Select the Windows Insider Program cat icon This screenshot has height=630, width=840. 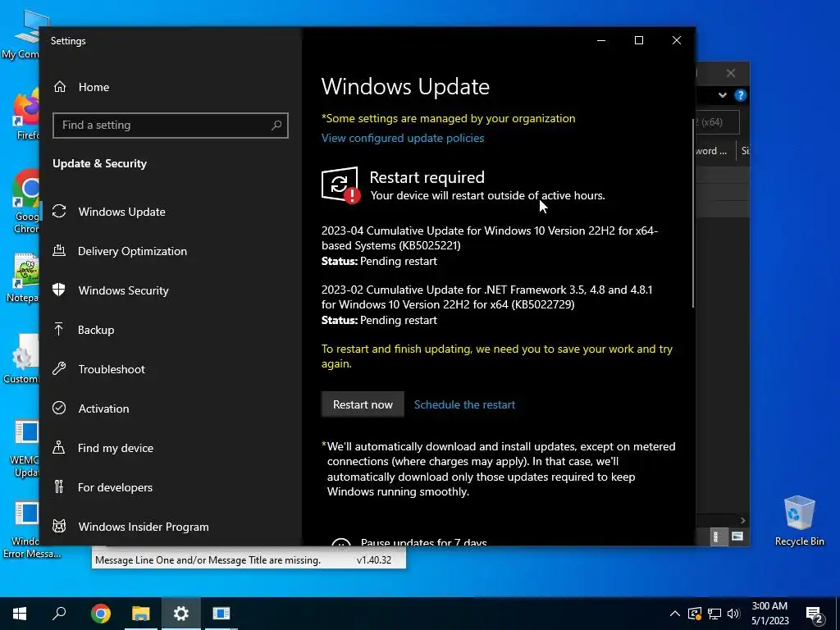(x=59, y=526)
